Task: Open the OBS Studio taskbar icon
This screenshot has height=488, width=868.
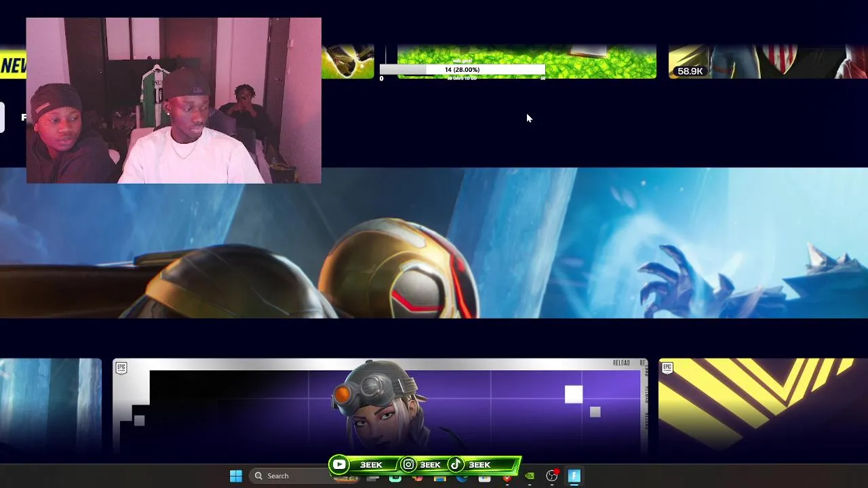Action: point(552,476)
